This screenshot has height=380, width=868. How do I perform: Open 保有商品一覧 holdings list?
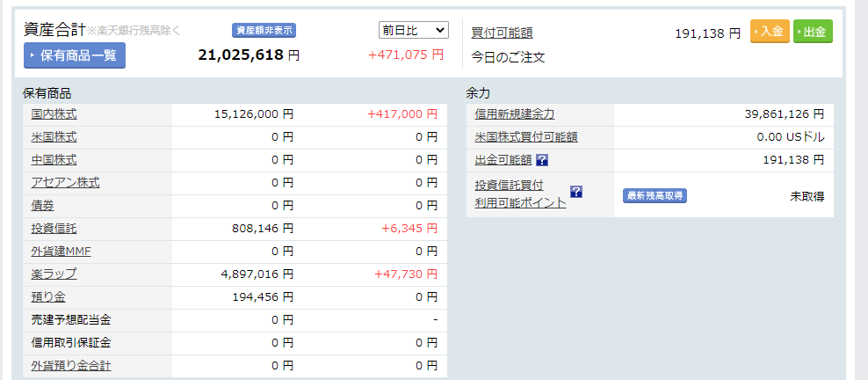point(75,55)
